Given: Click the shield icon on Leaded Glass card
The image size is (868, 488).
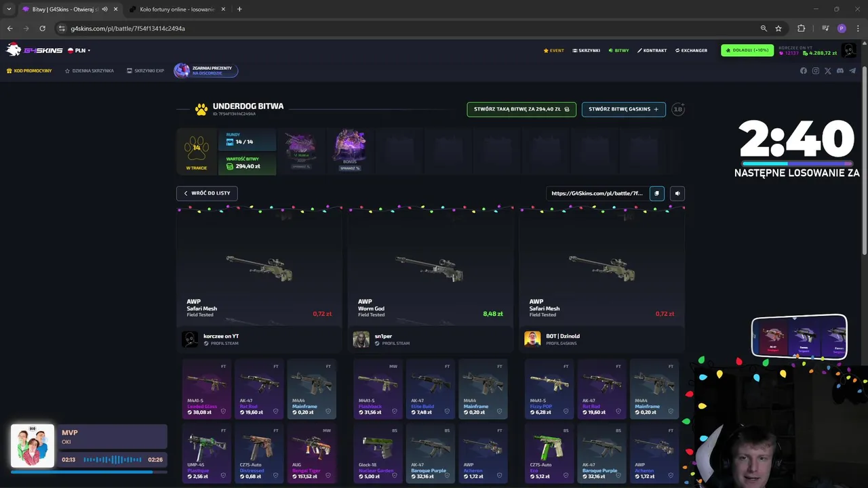Looking at the screenshot, I should tap(222, 412).
